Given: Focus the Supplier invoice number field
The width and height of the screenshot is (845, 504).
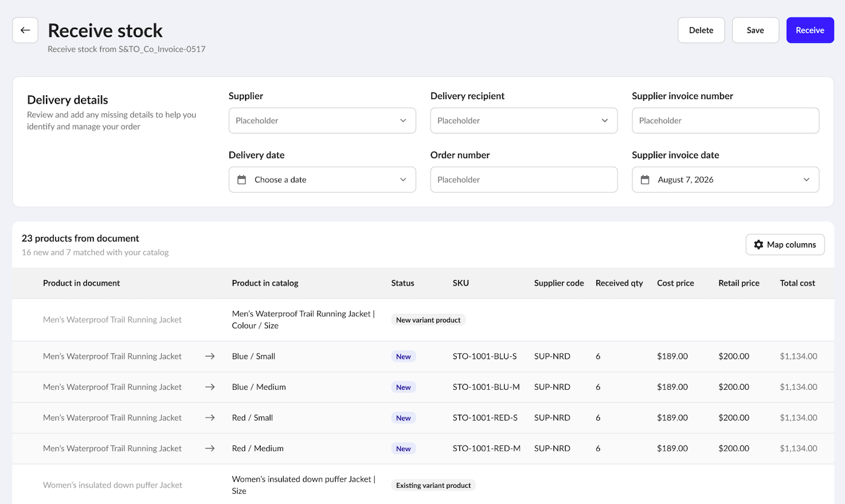Looking at the screenshot, I should point(725,121).
